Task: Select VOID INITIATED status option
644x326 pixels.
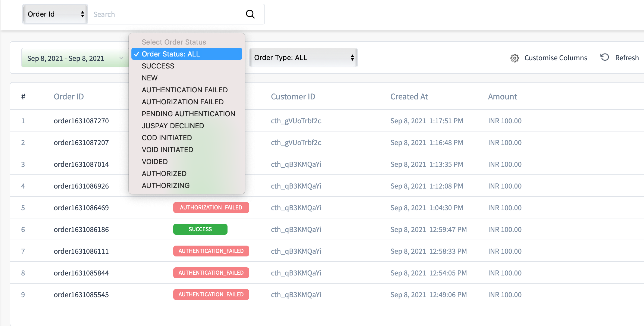Action: 187,150
